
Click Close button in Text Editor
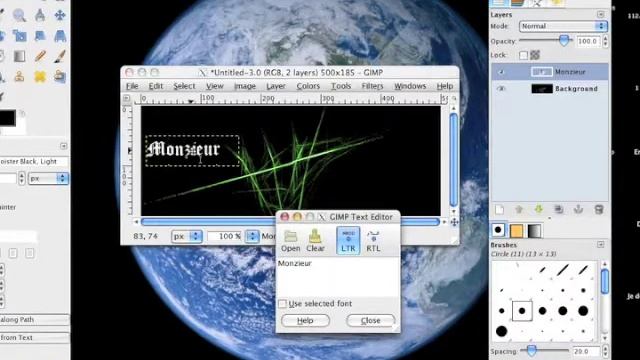pos(371,321)
